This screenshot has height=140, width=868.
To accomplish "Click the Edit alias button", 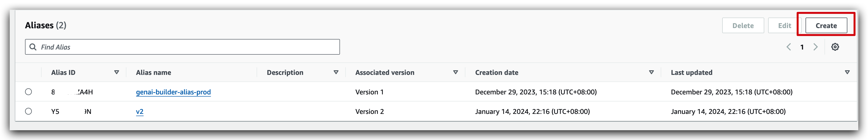I will point(784,26).
